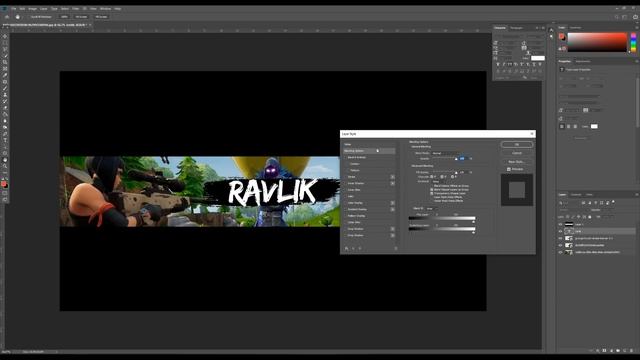Click the Opacity slider in General Blending

tap(444, 158)
